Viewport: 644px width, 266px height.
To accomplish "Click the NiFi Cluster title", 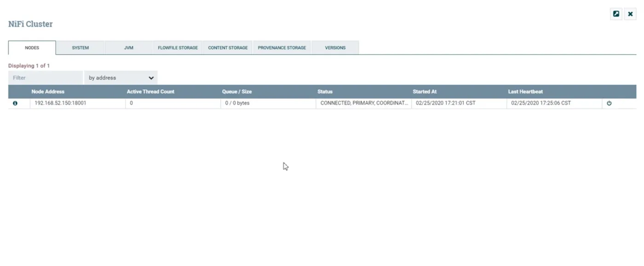I will click(x=30, y=24).
